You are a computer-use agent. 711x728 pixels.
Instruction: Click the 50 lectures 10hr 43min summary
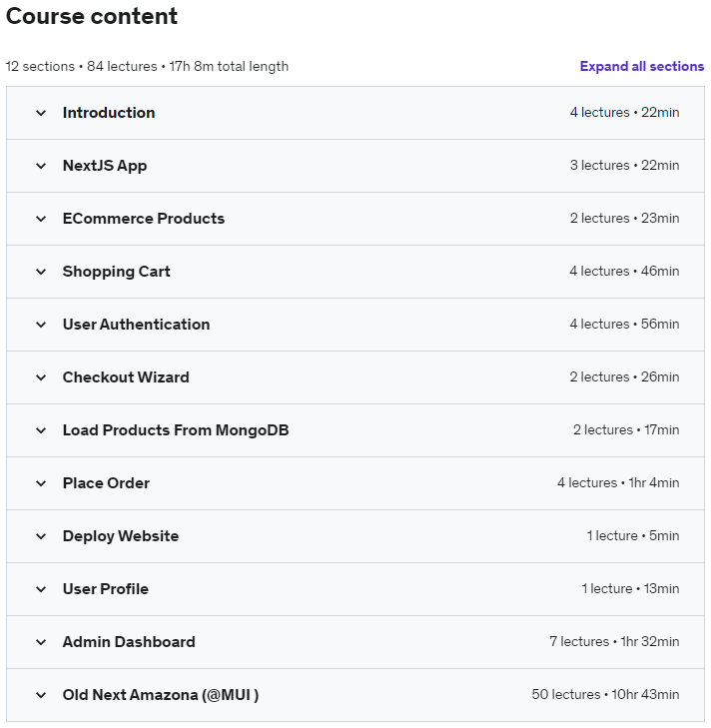pyautogui.click(x=605, y=695)
